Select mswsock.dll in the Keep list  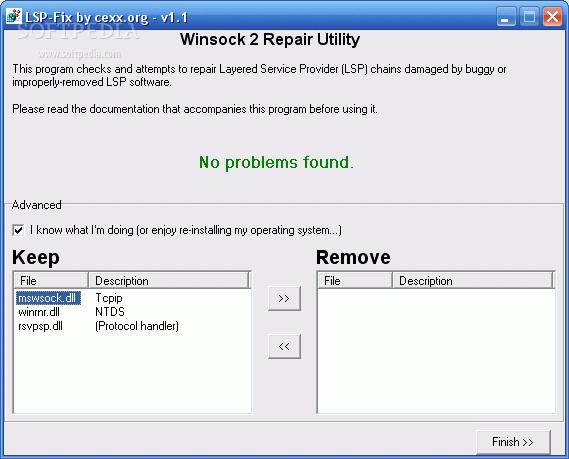point(48,298)
